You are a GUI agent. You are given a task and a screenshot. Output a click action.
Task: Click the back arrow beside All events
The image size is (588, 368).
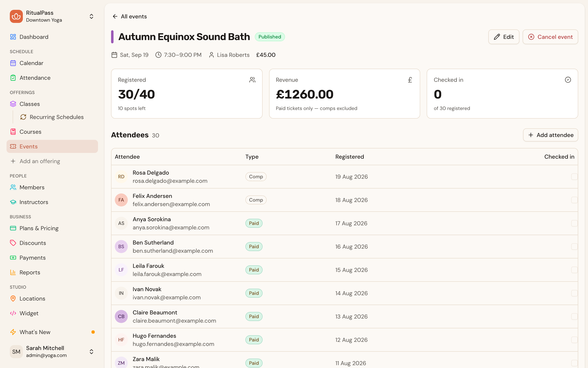115,16
